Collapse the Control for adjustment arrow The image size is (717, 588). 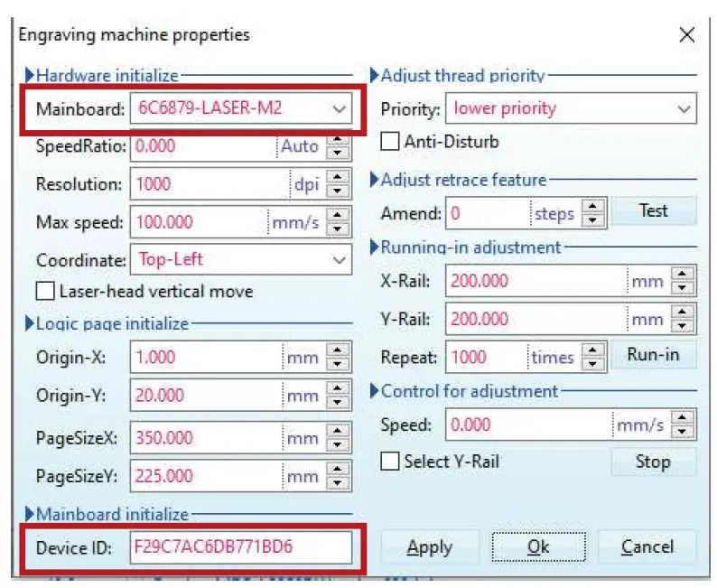coord(374,391)
